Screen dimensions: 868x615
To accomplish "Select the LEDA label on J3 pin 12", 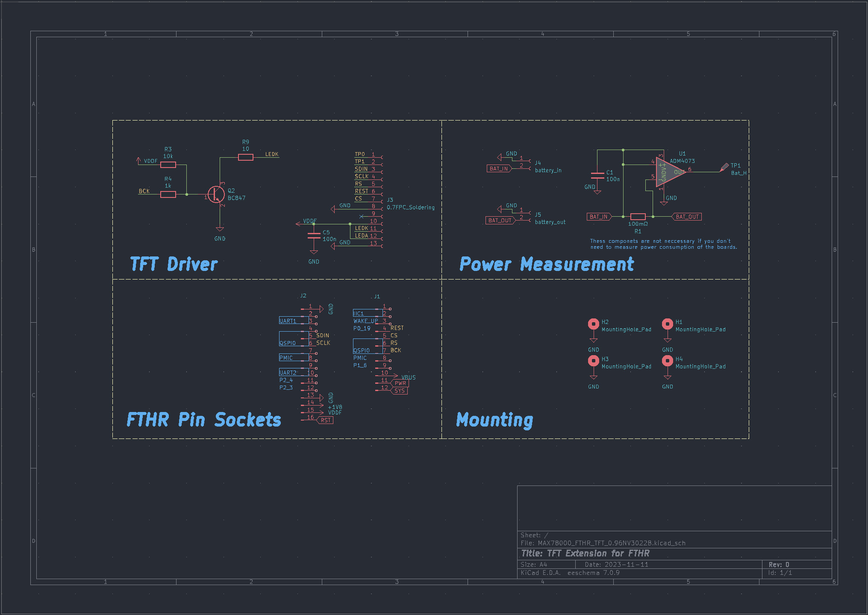I will tap(362, 235).
